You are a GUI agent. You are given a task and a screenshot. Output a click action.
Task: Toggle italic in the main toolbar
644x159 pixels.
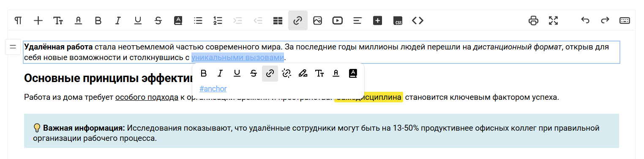118,20
